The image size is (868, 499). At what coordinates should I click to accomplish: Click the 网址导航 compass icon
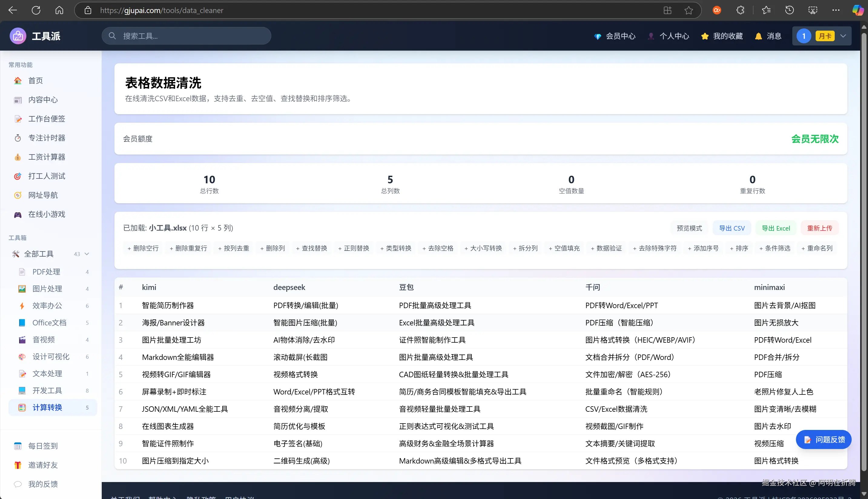18,195
